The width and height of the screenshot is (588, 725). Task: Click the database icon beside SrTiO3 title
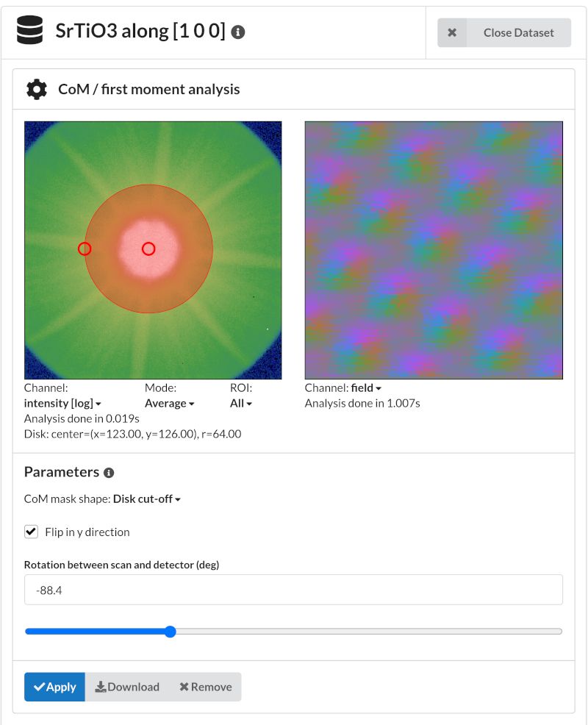(29, 30)
